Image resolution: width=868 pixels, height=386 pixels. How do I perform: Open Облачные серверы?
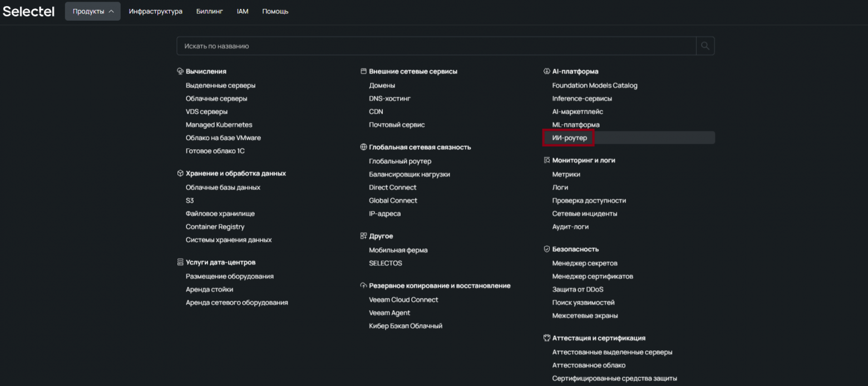(x=216, y=99)
